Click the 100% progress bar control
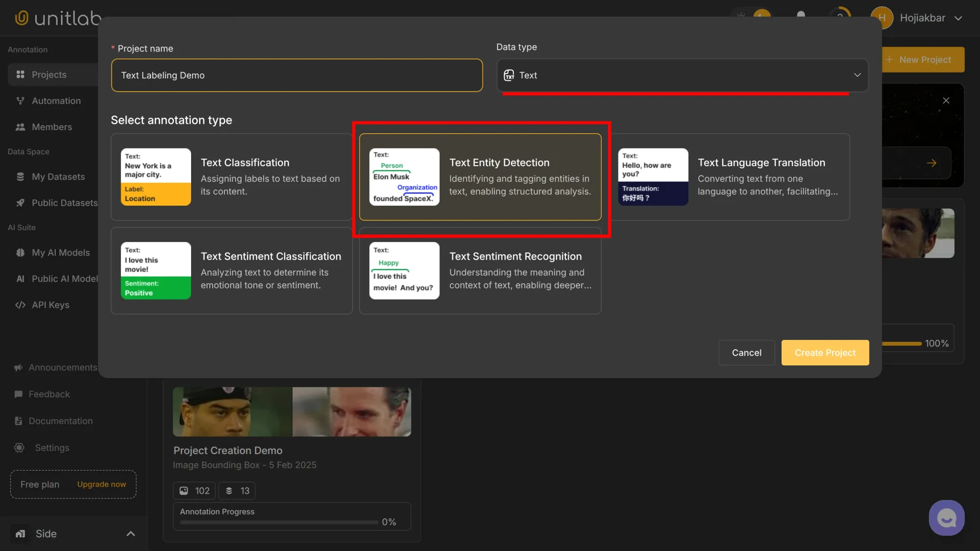The height and width of the screenshot is (551, 980). tap(909, 343)
